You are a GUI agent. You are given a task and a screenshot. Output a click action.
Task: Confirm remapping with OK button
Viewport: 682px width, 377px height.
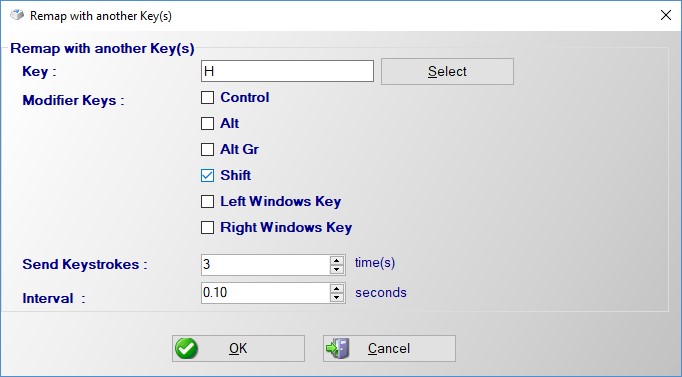[238, 348]
